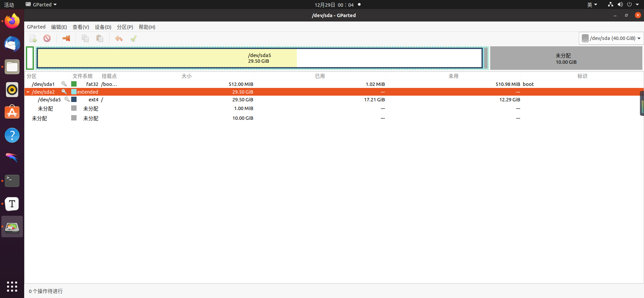Click the New partition toolbar icon
The width and height of the screenshot is (644, 298).
(x=33, y=38)
